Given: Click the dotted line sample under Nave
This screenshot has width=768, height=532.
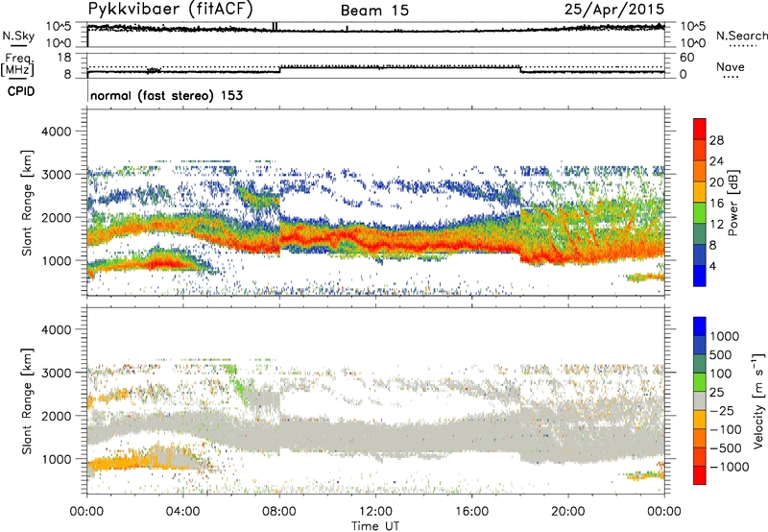Looking at the screenshot, I should (x=731, y=78).
